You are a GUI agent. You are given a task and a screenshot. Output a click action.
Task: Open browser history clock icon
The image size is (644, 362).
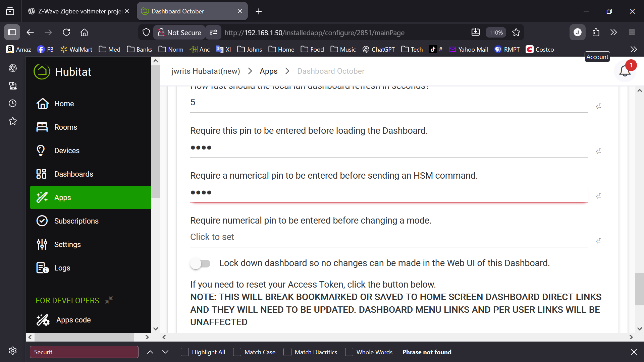[x=13, y=103]
